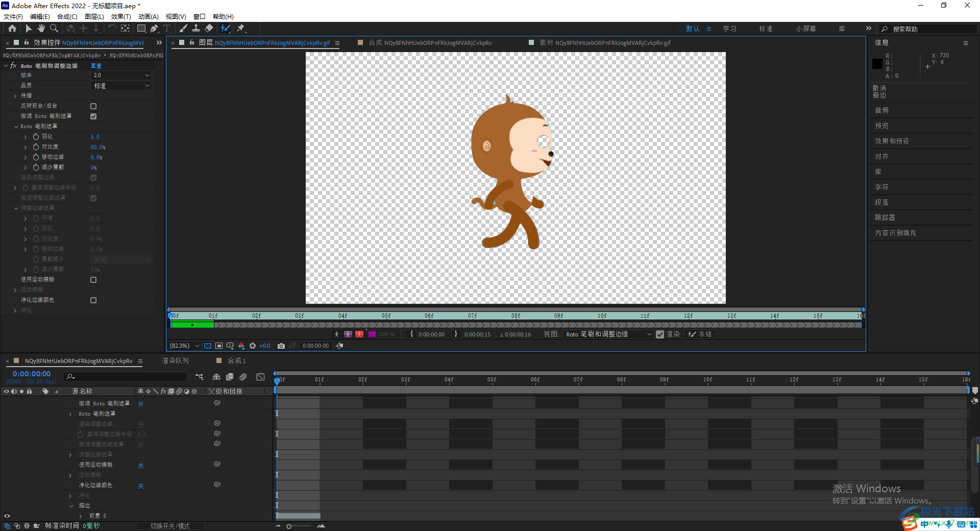Image resolution: width=980 pixels, height=531 pixels.
Task: Collapse the 描边 group in timeline
Action: [x=71, y=506]
